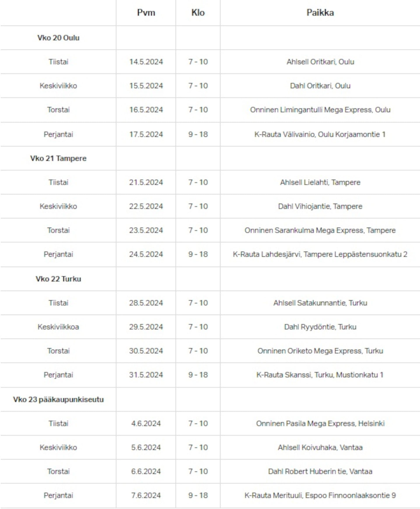Click the Klo column header

tap(198, 13)
